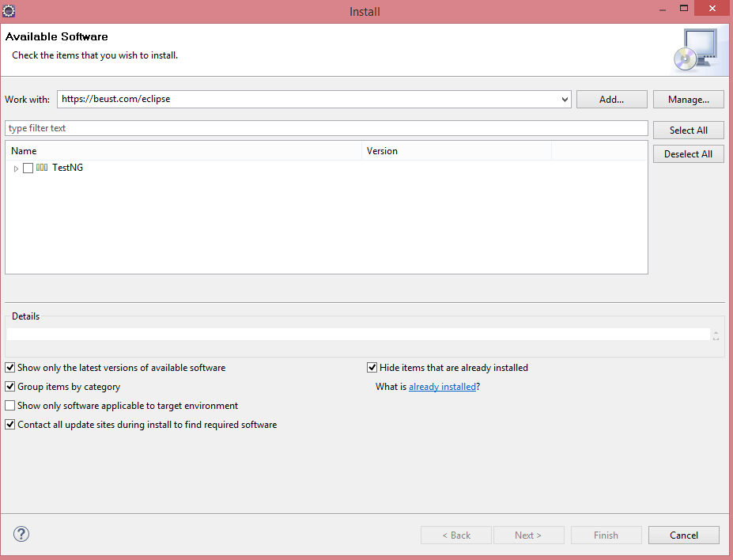Select the TestNG row label

[x=68, y=168]
